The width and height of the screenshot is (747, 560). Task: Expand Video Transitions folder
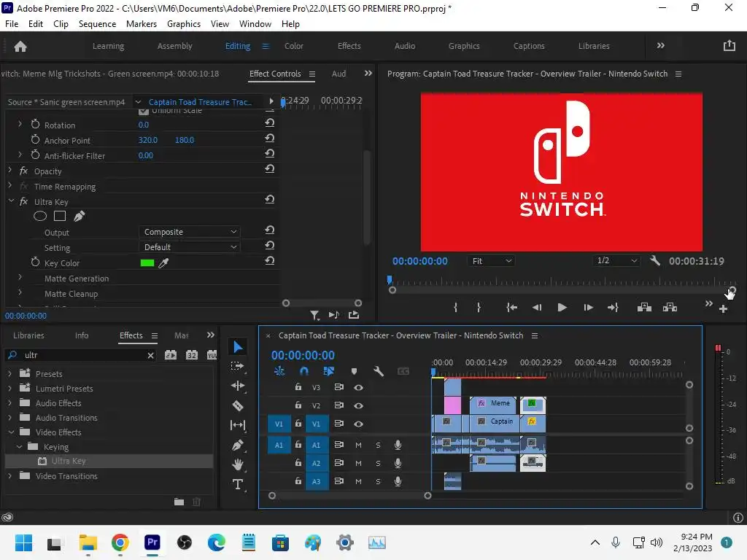pyautogui.click(x=10, y=475)
